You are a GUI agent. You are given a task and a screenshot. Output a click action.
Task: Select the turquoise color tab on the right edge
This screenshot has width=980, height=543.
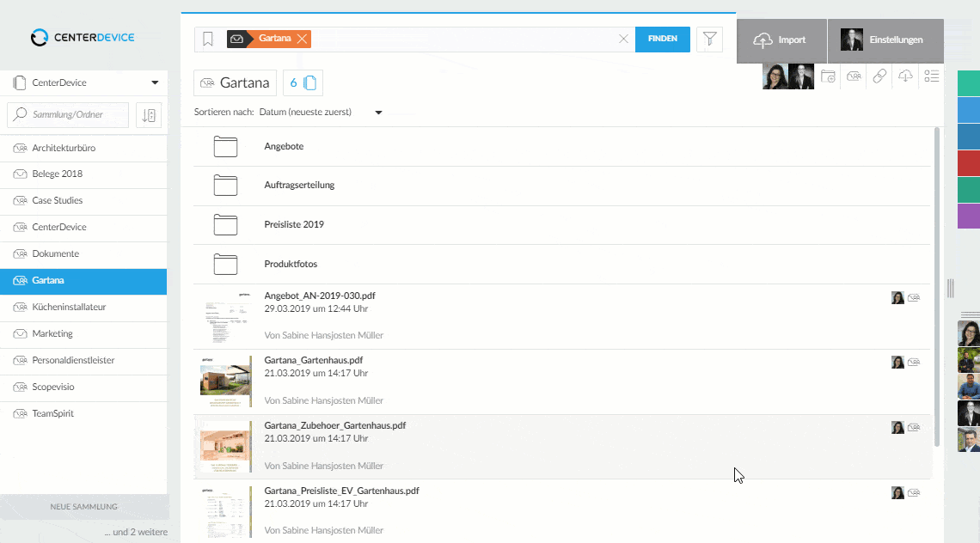[x=969, y=83]
